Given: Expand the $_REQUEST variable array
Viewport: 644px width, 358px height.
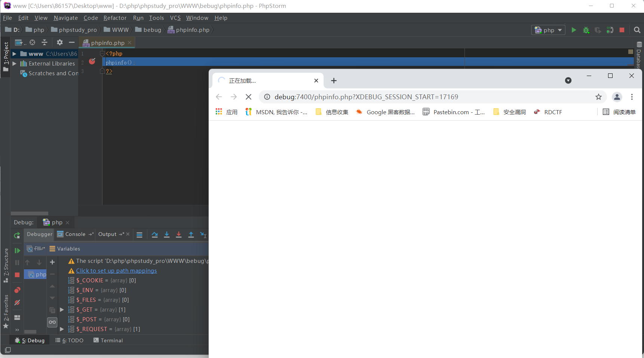Looking at the screenshot, I should click(62, 329).
